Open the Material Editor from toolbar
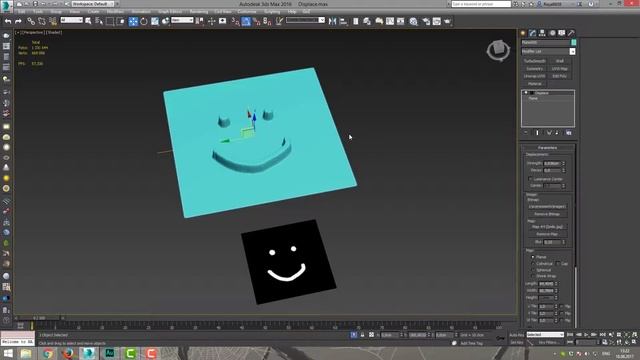The image size is (640, 360). coord(413,21)
